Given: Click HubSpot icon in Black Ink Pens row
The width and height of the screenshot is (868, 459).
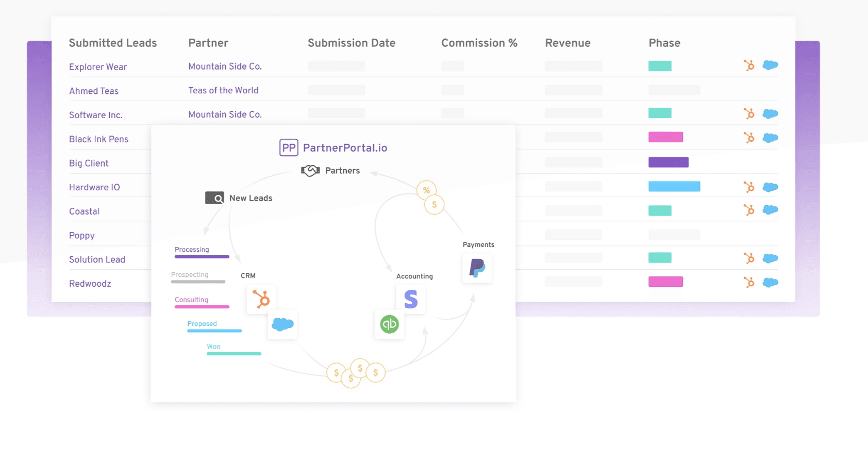Looking at the screenshot, I should [x=749, y=138].
